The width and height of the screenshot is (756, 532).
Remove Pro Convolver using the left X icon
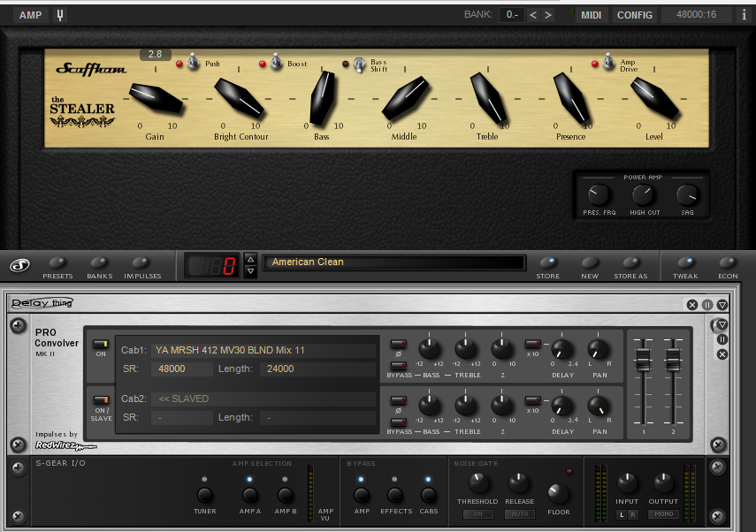point(18,445)
